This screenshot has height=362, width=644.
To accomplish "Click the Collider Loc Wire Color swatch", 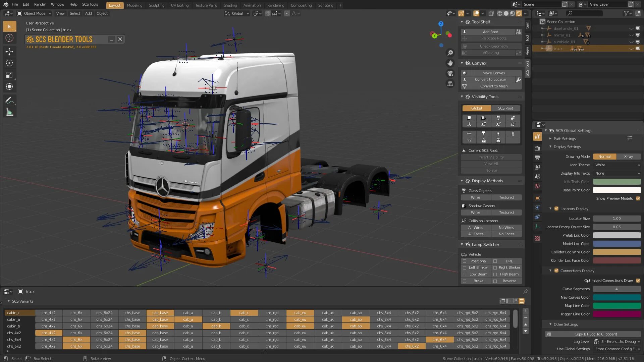I will pos(616,251).
